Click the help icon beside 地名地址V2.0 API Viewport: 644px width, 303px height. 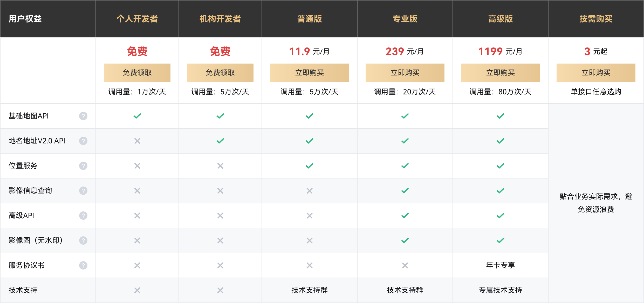pyautogui.click(x=83, y=141)
